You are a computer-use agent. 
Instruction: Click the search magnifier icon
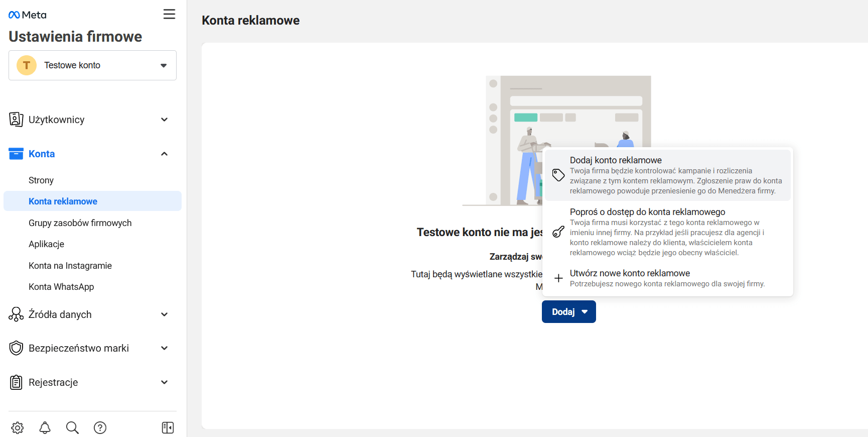(72, 427)
